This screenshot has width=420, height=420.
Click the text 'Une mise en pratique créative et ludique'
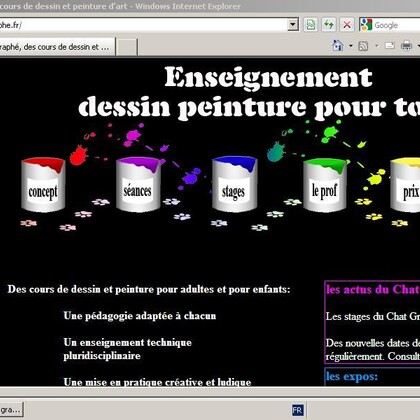click(x=157, y=382)
